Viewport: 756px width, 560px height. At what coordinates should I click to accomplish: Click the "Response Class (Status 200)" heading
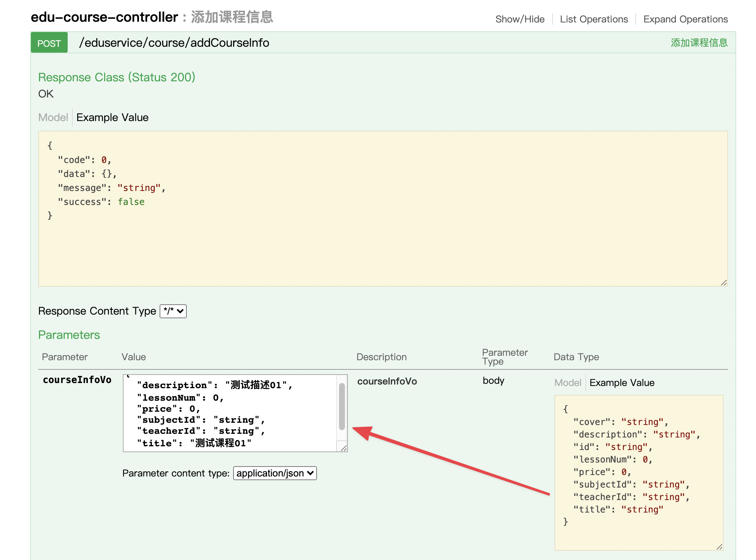pos(117,77)
